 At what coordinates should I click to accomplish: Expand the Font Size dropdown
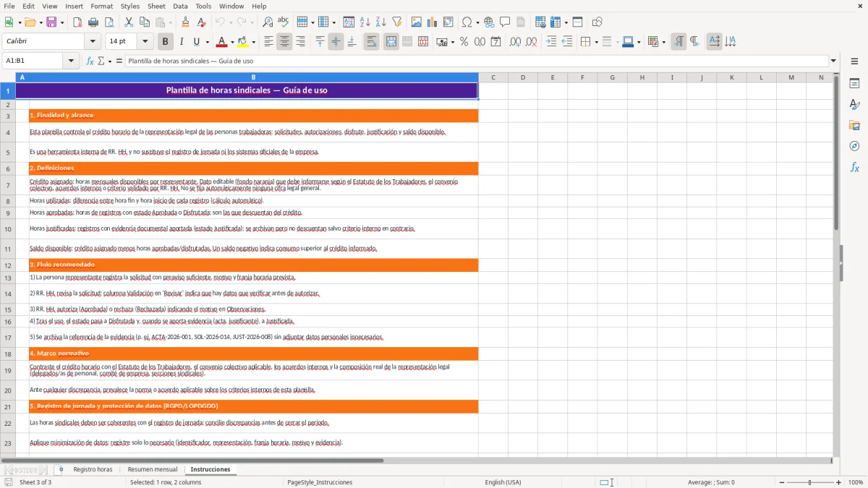(x=145, y=42)
